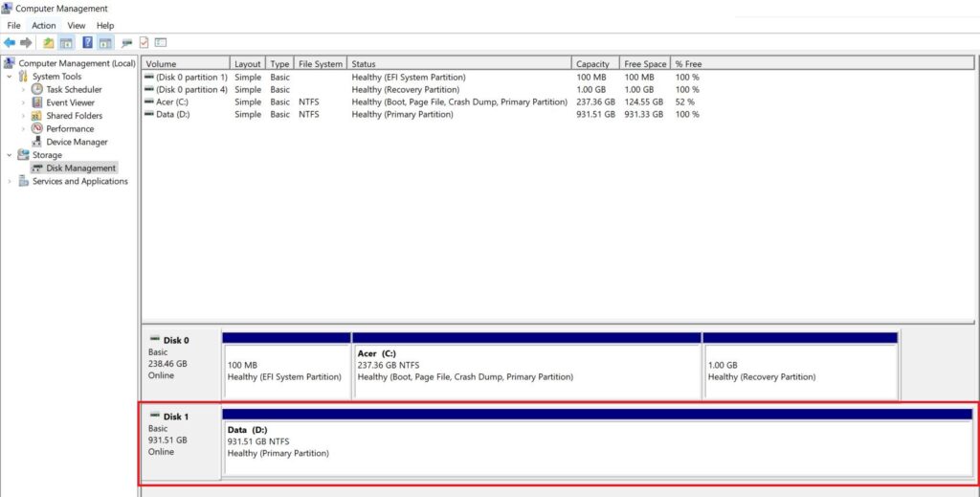
Task: Go back with the blue Back arrow
Action: (x=10, y=42)
